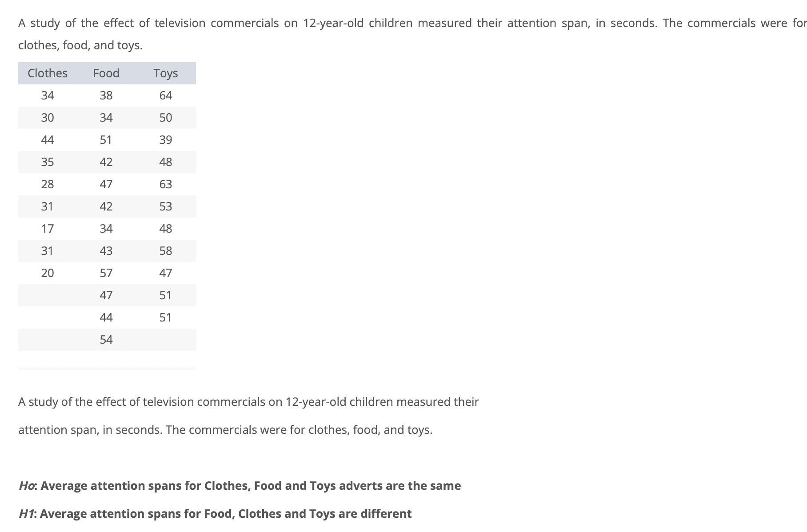Click the 43 cell in the Food column

[106, 251]
